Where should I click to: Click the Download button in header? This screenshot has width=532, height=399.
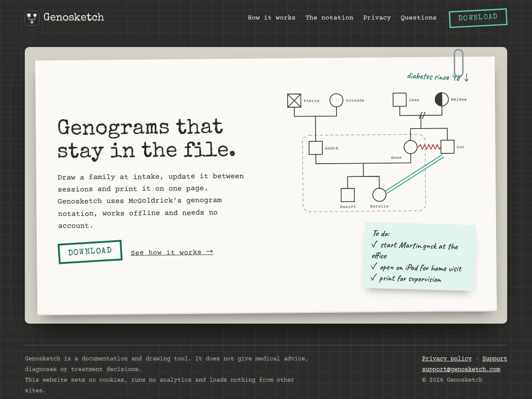tap(478, 18)
